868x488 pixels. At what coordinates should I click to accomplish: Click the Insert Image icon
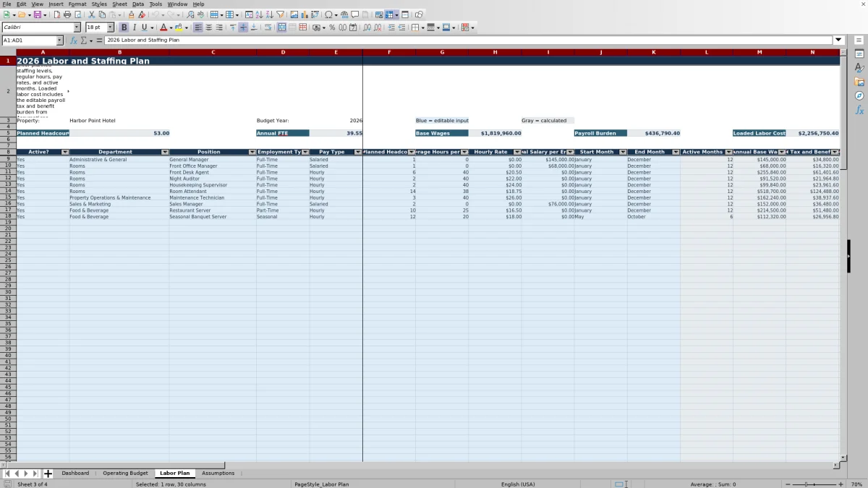click(294, 14)
